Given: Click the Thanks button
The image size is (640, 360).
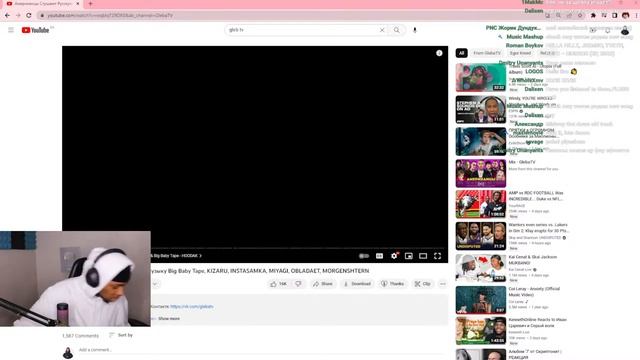Looking at the screenshot, I should [392, 284].
